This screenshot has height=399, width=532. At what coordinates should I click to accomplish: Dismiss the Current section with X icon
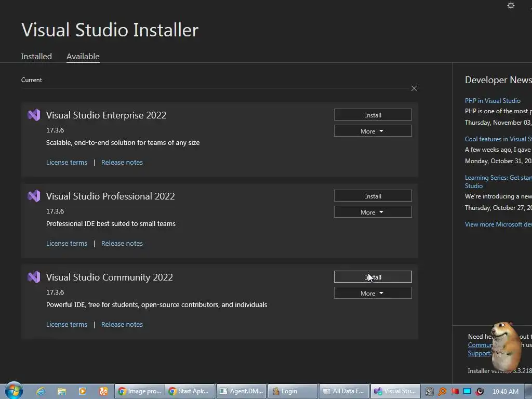coord(414,88)
